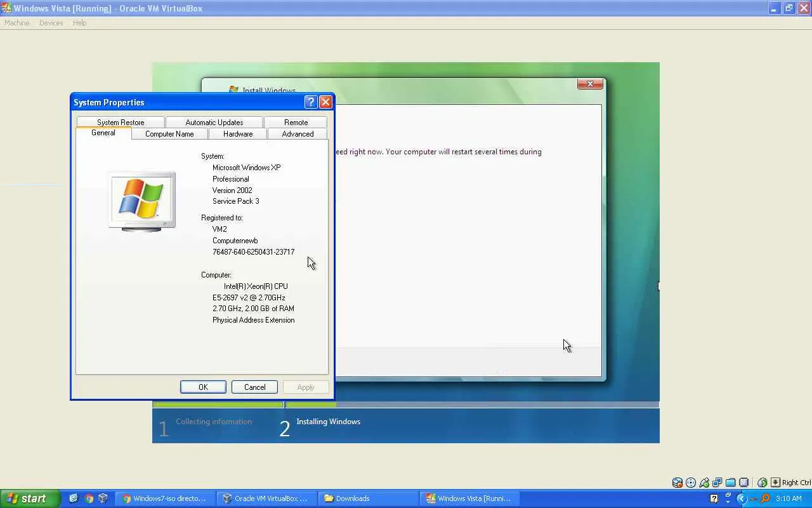812x508 pixels.
Task: Click the System Properties help question button
Action: pyautogui.click(x=311, y=102)
